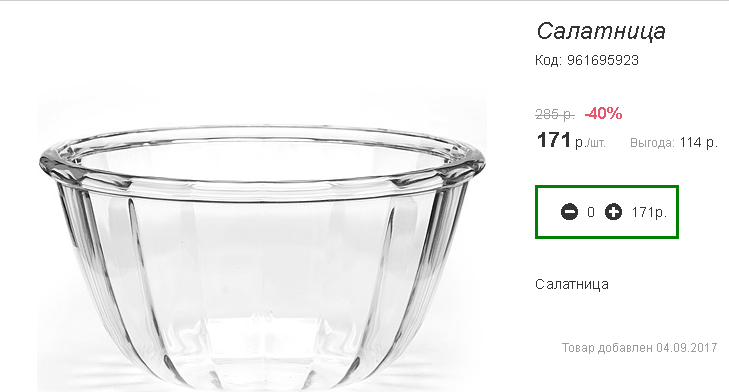Click the italic Салатница product title
The height and width of the screenshot is (392, 729).
601,31
